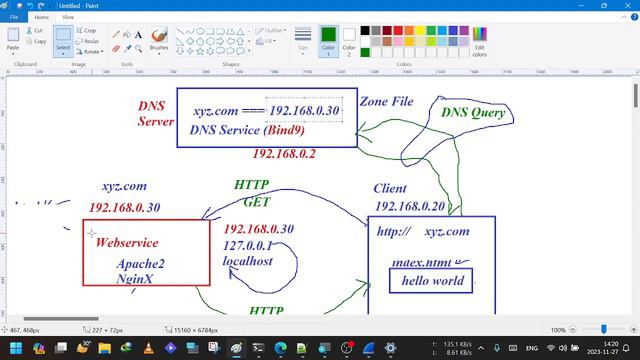This screenshot has height=360, width=640.
Task: Choose the Six-point star shape
Action: point(210,51)
